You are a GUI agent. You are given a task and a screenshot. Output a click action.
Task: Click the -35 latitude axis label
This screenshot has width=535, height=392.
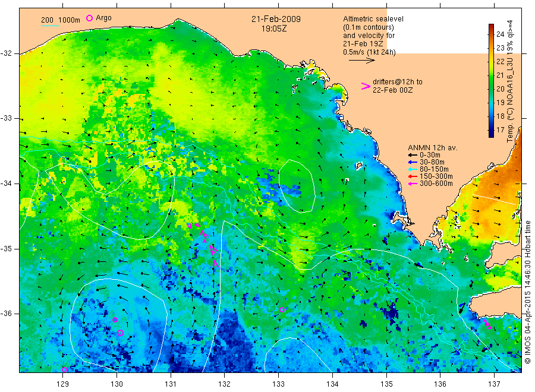6,248
